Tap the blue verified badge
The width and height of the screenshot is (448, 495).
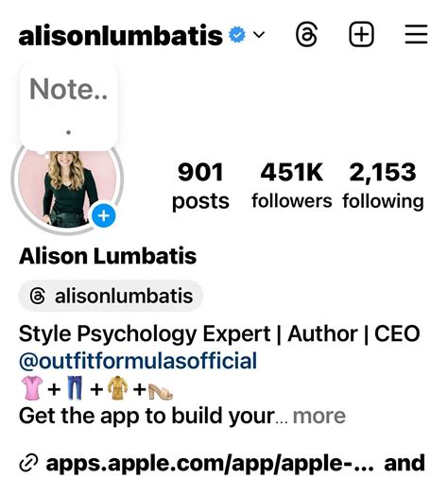point(237,35)
